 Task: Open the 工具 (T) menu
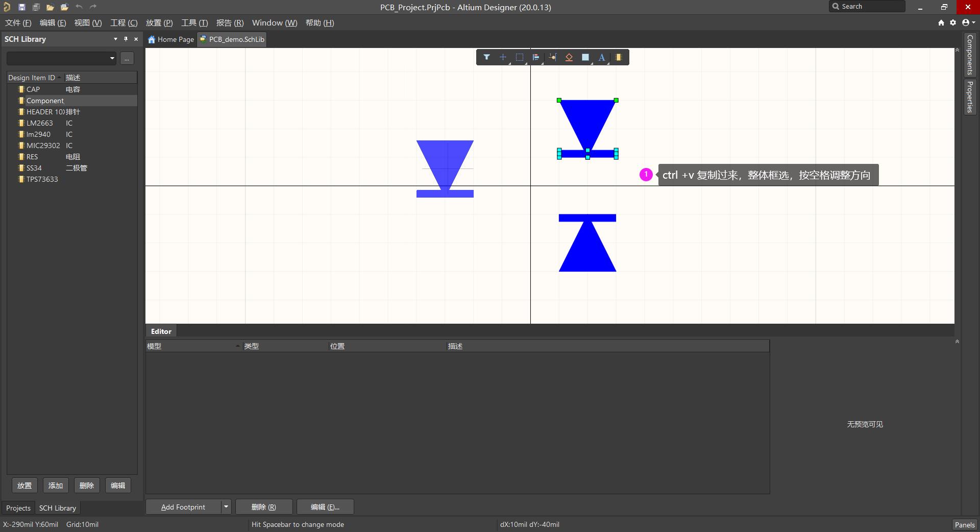tap(194, 23)
